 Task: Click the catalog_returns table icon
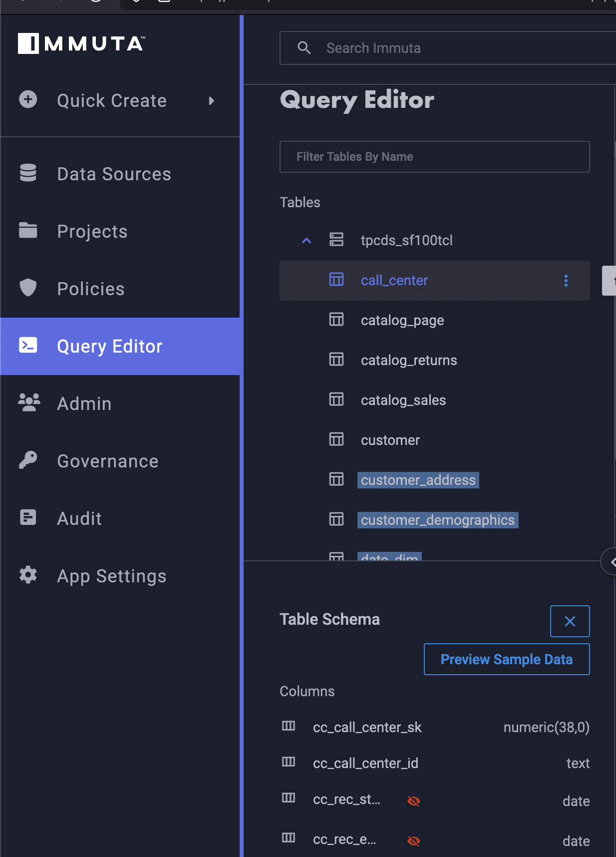pyautogui.click(x=336, y=359)
